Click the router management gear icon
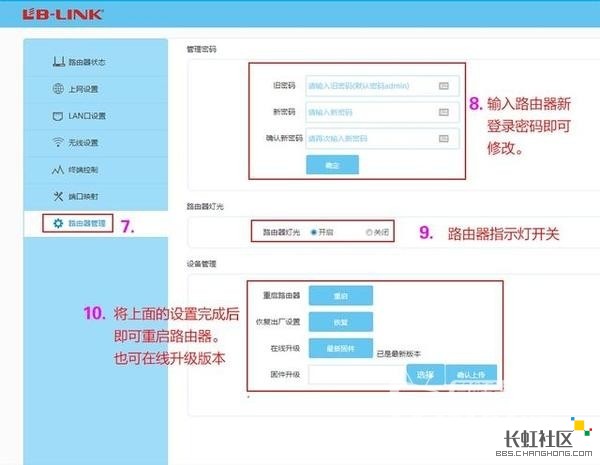The height and width of the screenshot is (465, 600). [x=59, y=223]
